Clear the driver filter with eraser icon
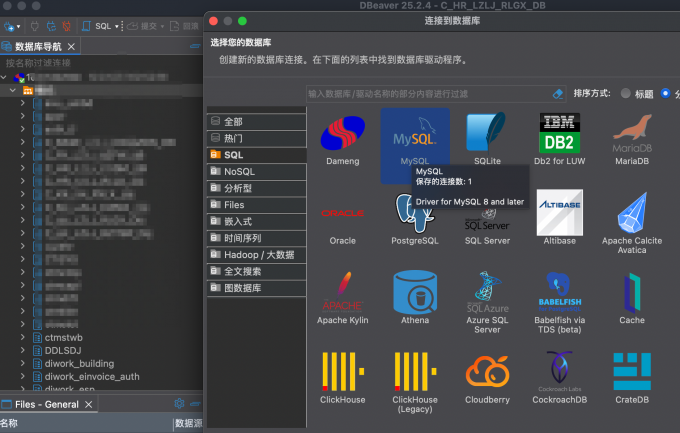This screenshot has height=433, width=680. click(x=558, y=94)
